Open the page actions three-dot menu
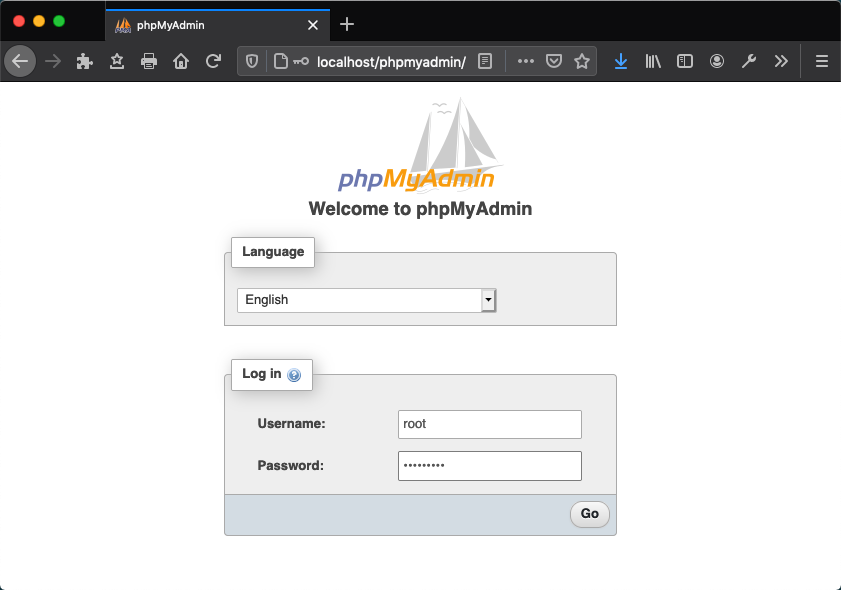This screenshot has width=841, height=590. 526,61
